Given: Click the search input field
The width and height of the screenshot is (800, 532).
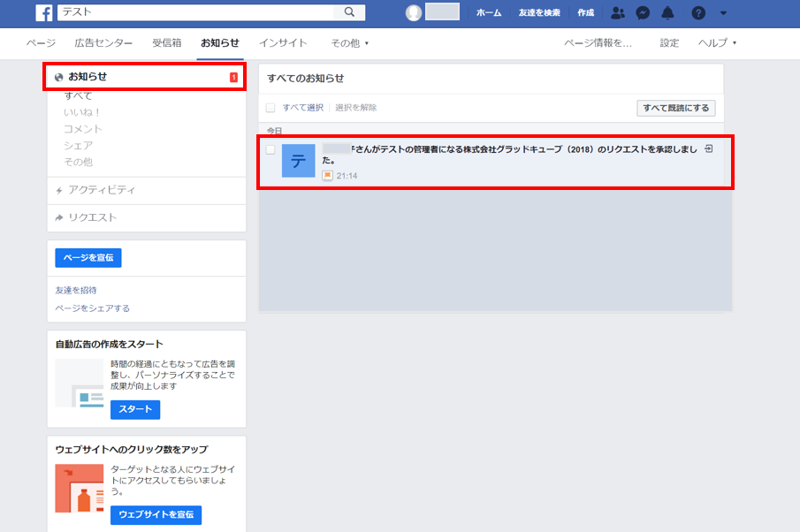Looking at the screenshot, I should [x=195, y=12].
